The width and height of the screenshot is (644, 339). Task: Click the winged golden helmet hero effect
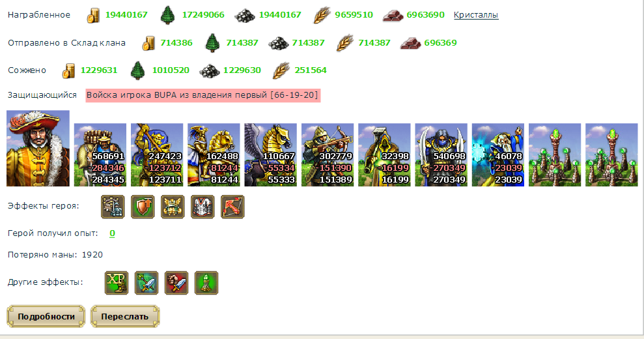[x=173, y=207]
